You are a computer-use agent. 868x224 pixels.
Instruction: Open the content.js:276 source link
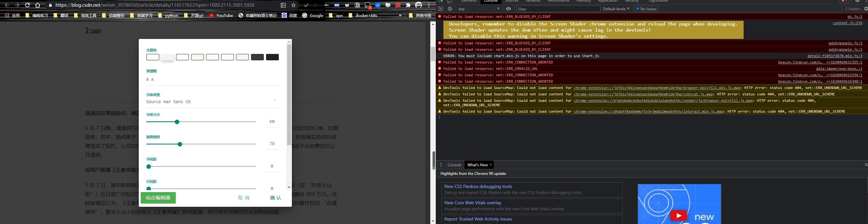point(848,23)
